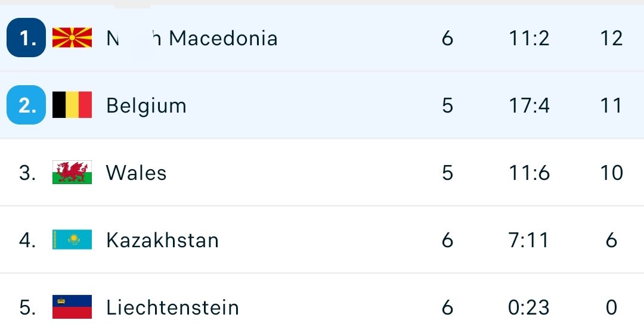Viewport: 644px width, 336px height.
Task: Click North Macedonia's 12 points value
Action: (x=612, y=38)
